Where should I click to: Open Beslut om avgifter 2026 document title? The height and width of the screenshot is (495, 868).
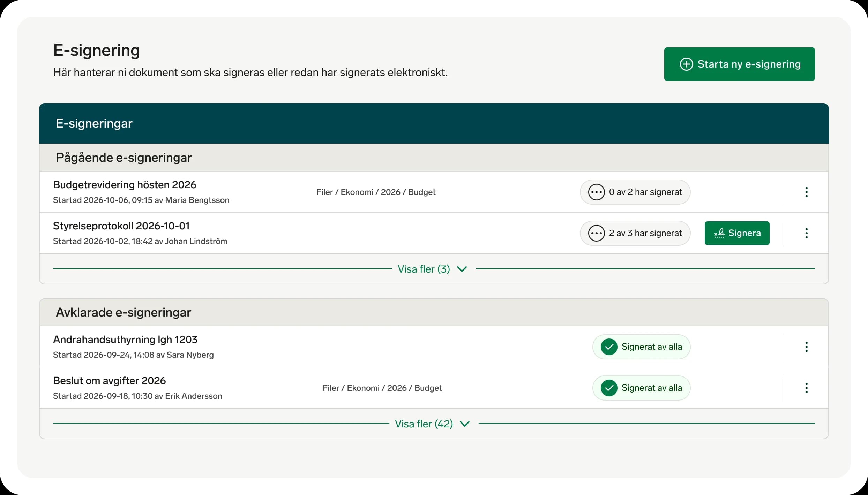(109, 381)
